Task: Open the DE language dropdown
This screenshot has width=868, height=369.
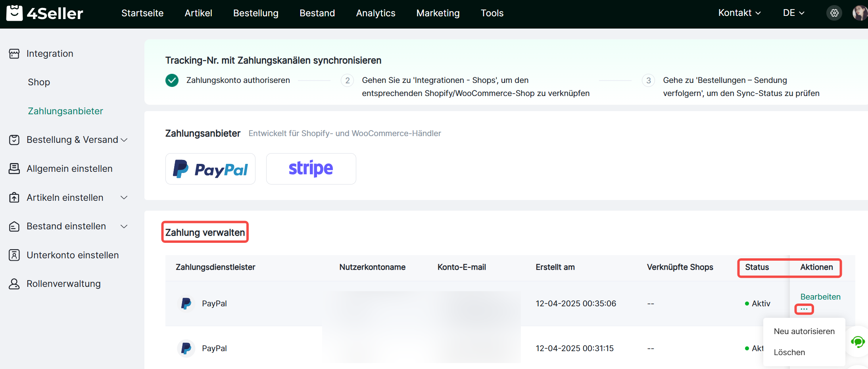Action: point(793,13)
